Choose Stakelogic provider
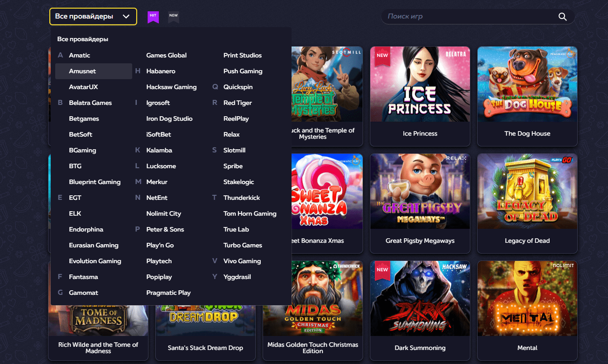Image resolution: width=608 pixels, height=364 pixels. [239, 182]
